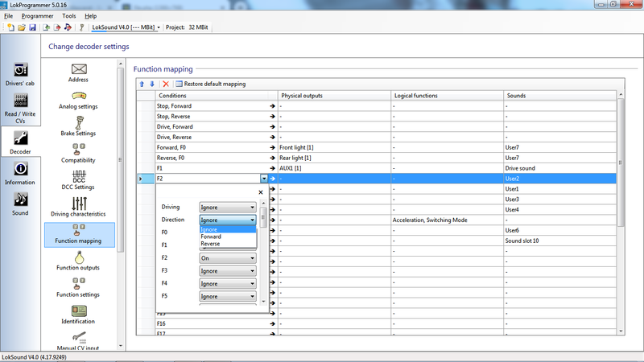Open the F2 condition dropdown set to On
This screenshot has height=362, width=644.
pos(228,258)
